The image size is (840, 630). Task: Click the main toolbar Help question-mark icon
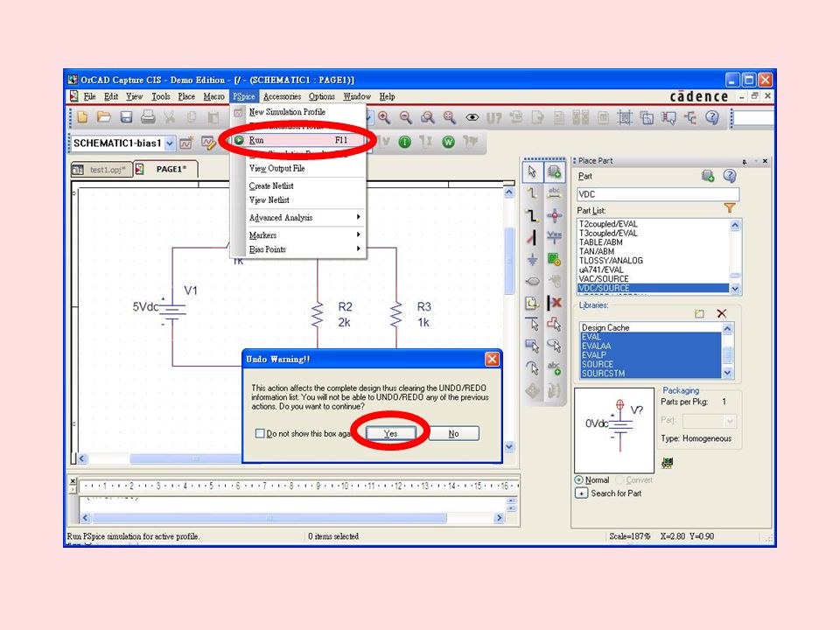712,117
